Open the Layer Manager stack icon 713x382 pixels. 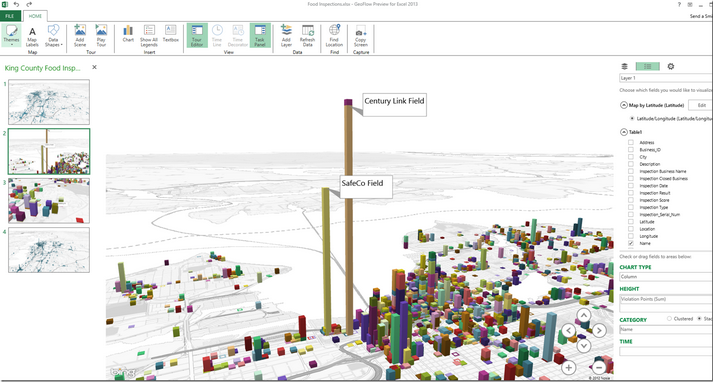pyautogui.click(x=625, y=66)
